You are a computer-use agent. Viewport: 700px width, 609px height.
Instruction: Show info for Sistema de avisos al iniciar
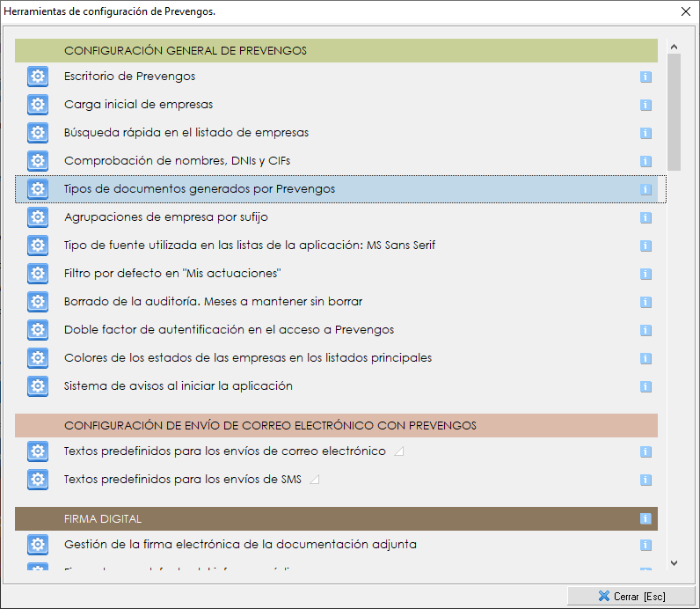coord(645,386)
